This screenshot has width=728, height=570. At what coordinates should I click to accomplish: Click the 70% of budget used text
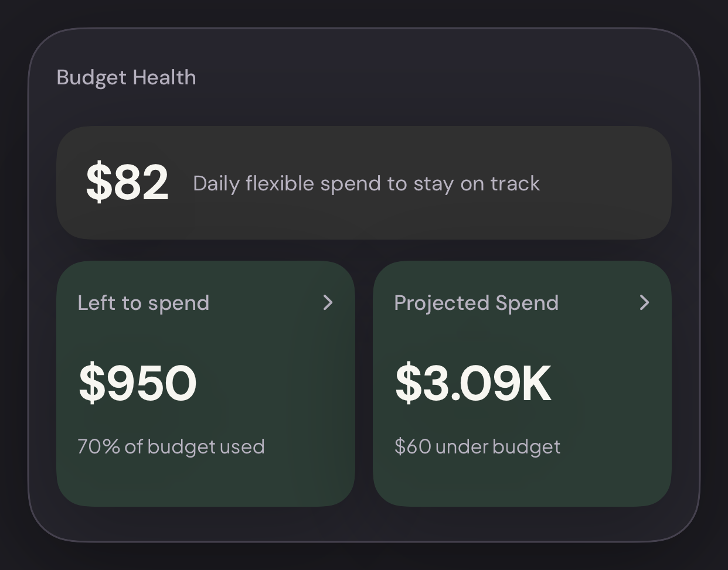(x=171, y=446)
